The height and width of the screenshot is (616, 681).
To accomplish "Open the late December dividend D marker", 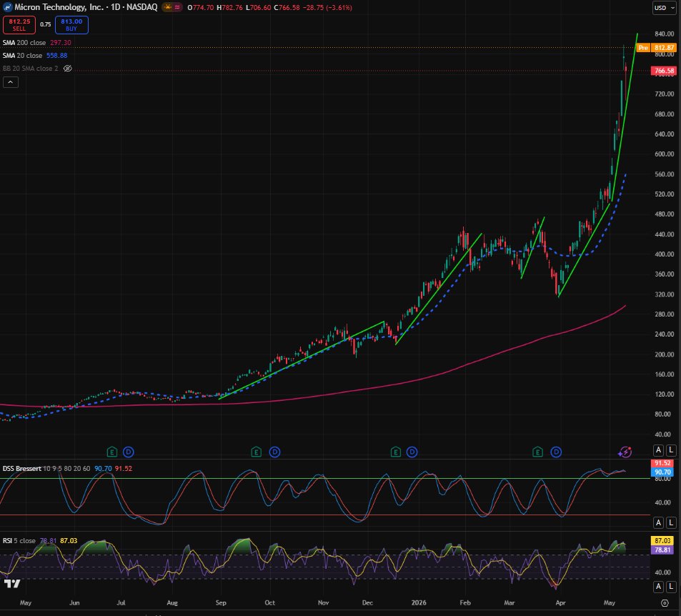I will (x=412, y=452).
